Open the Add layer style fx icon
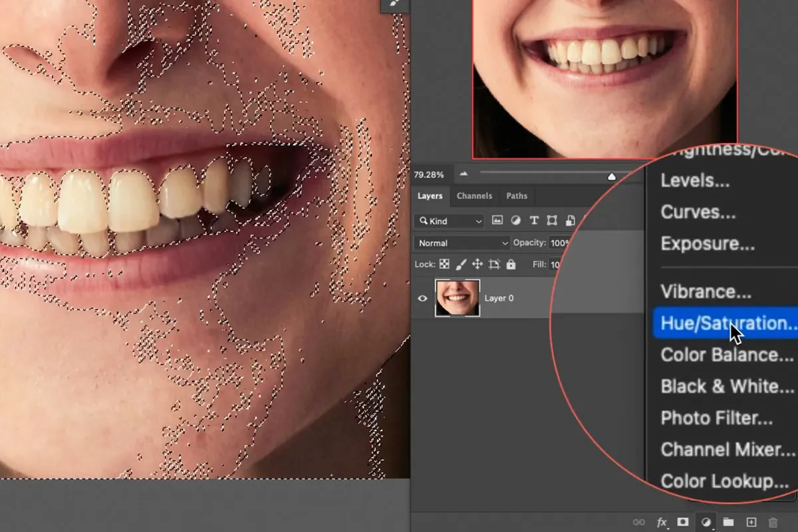The image size is (798, 532). [662, 522]
